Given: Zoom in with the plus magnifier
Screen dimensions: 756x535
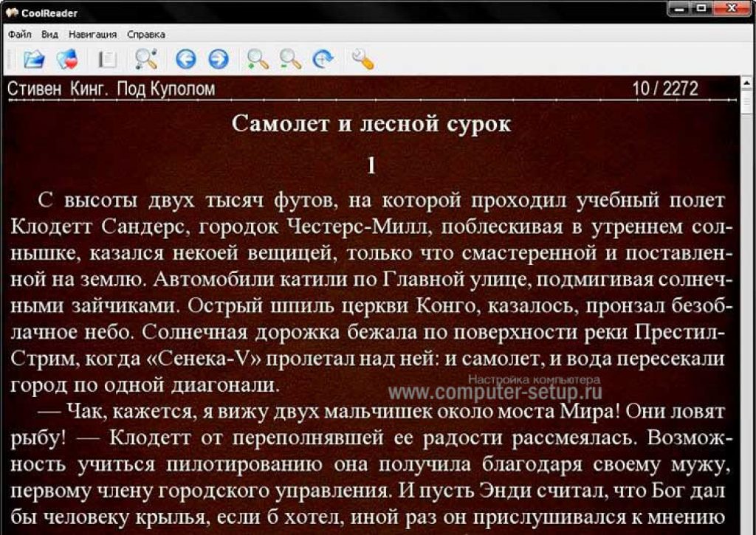Looking at the screenshot, I should (x=258, y=59).
